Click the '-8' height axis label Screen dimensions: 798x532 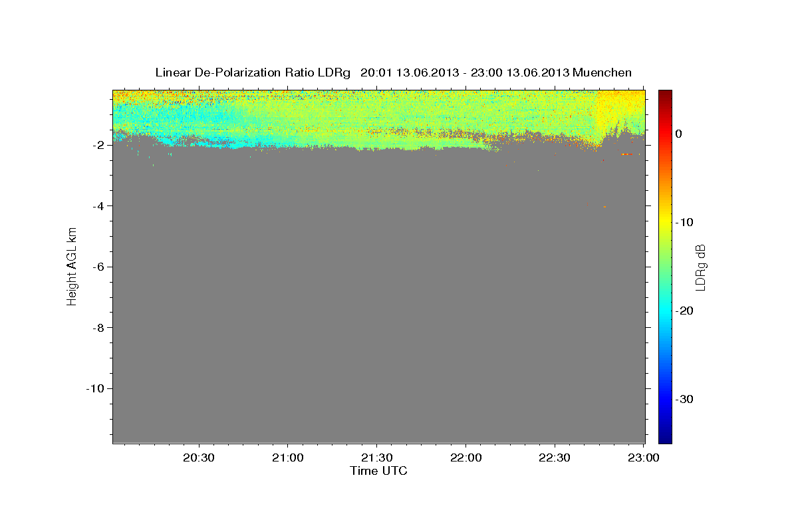click(x=98, y=328)
